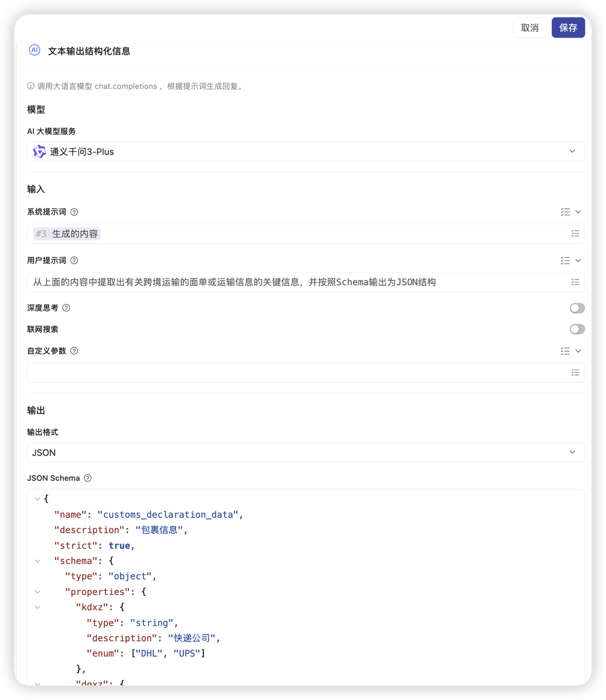Expand the variable type selector for 系统提示词

[x=570, y=212]
